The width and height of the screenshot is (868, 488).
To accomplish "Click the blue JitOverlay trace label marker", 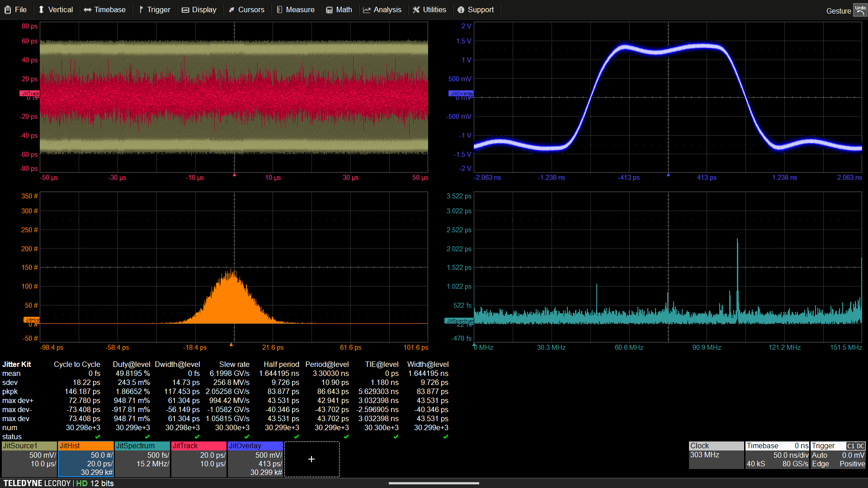I will [461, 94].
